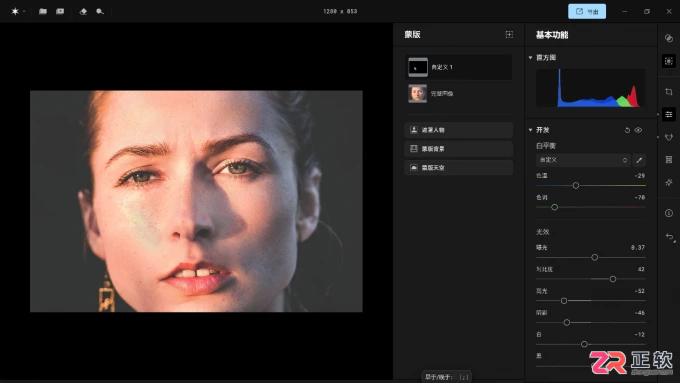Screen dimensions: 680x383
Task: Click the contrast value 42
Action: tap(641, 269)
